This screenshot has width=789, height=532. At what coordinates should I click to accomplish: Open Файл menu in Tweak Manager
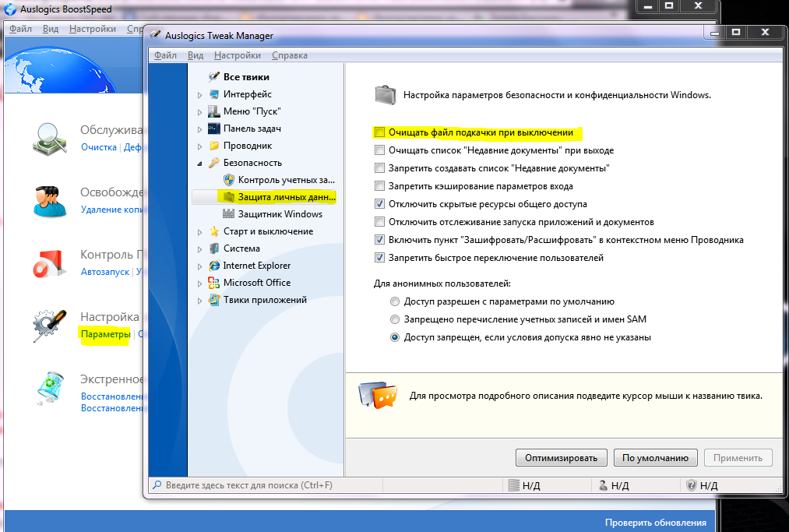165,55
